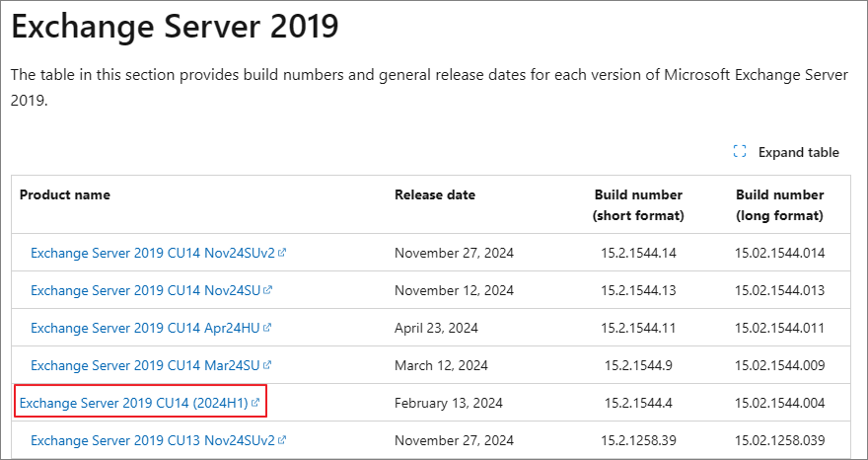
Task: Open Exchange Server 2019 CU13 Nov24SUv2 link
Action: pos(159,440)
